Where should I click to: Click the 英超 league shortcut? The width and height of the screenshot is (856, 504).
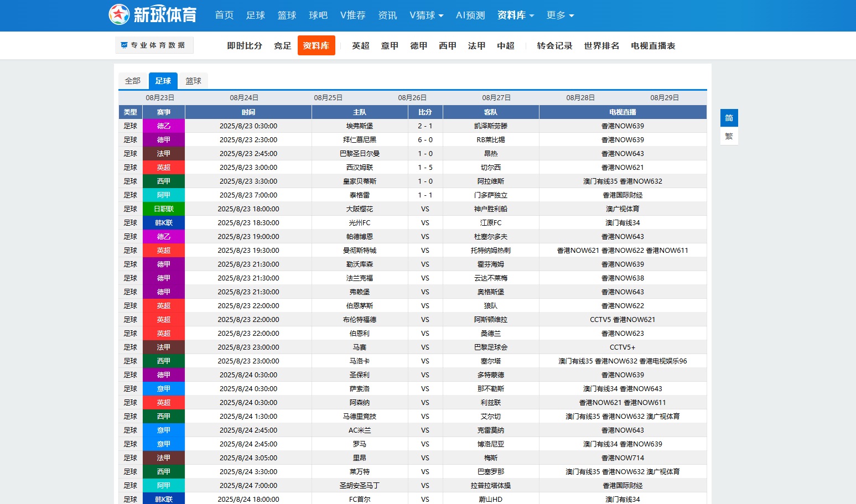point(360,46)
